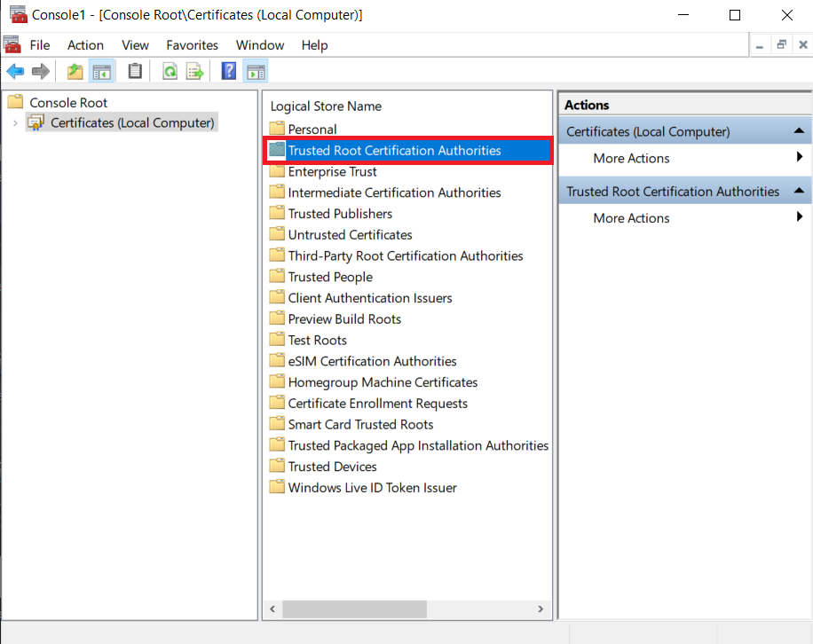The height and width of the screenshot is (644, 813).
Task: Open the Action menu
Action: pos(85,45)
